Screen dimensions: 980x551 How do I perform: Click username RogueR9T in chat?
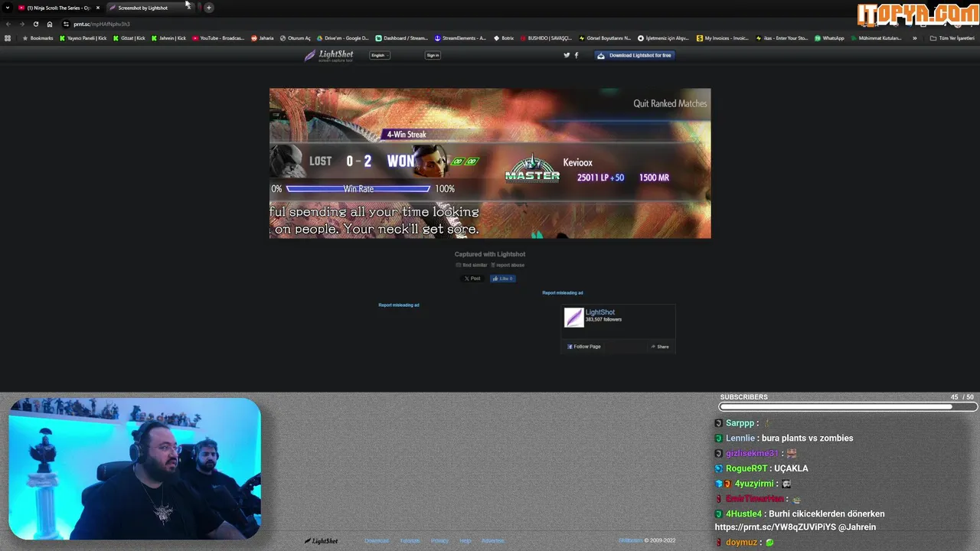point(746,468)
